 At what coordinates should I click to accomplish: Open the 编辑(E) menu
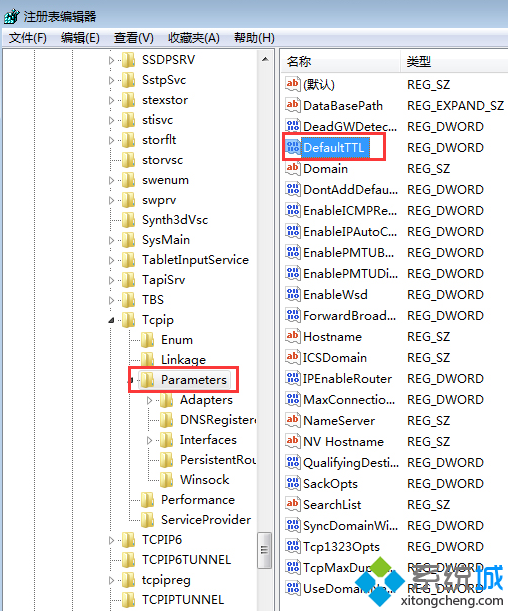80,38
